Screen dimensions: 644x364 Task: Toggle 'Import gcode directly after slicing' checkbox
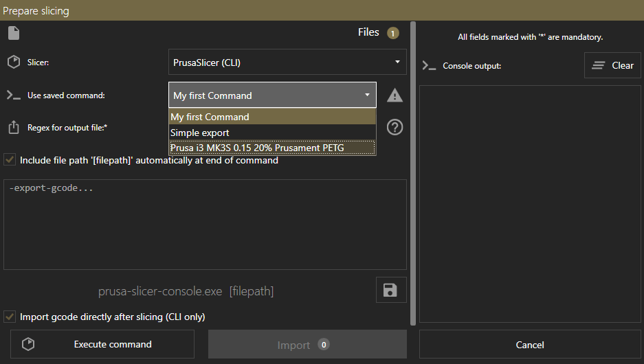coord(10,317)
